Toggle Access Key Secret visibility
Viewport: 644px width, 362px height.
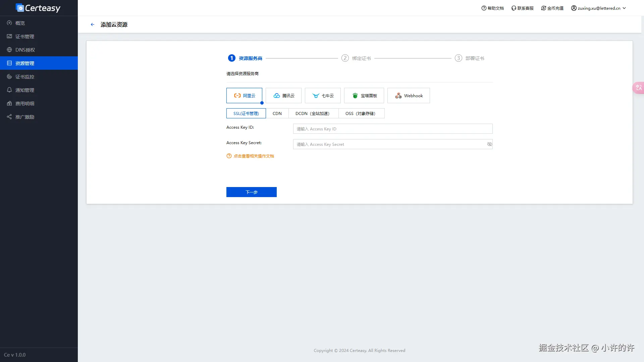pyautogui.click(x=489, y=144)
